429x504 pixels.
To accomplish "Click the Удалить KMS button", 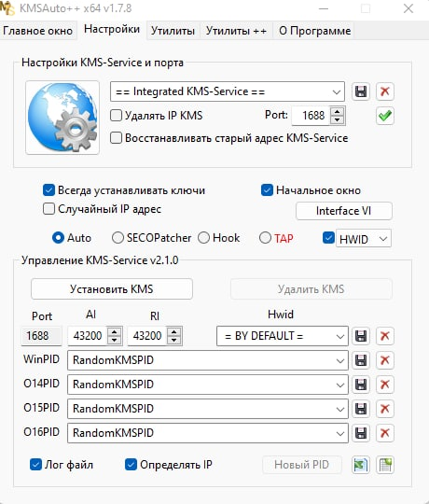I will 311,289.
